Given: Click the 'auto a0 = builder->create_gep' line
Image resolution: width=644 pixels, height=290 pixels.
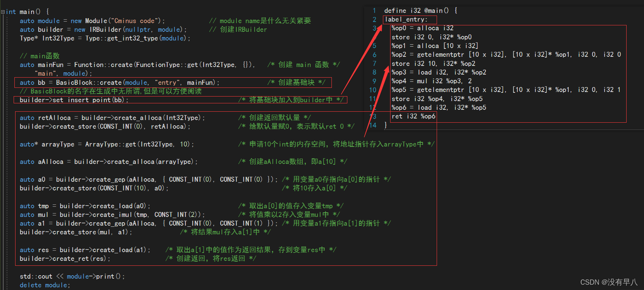Looking at the screenshot, I should pos(149,179).
